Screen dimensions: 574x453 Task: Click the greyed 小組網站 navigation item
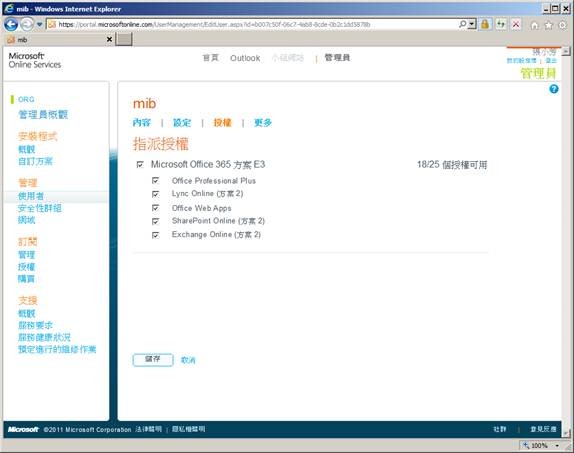pos(288,58)
